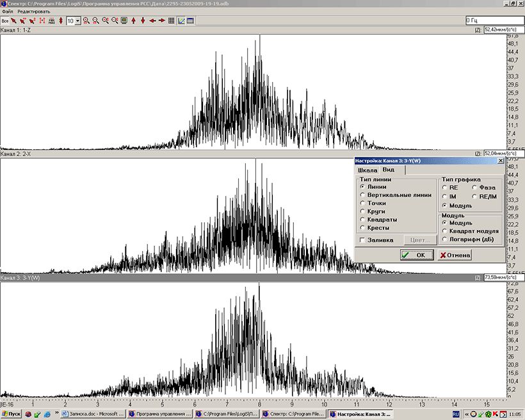Confirm settings with the OK button
The width and height of the screenshot is (525, 420).
click(415, 255)
